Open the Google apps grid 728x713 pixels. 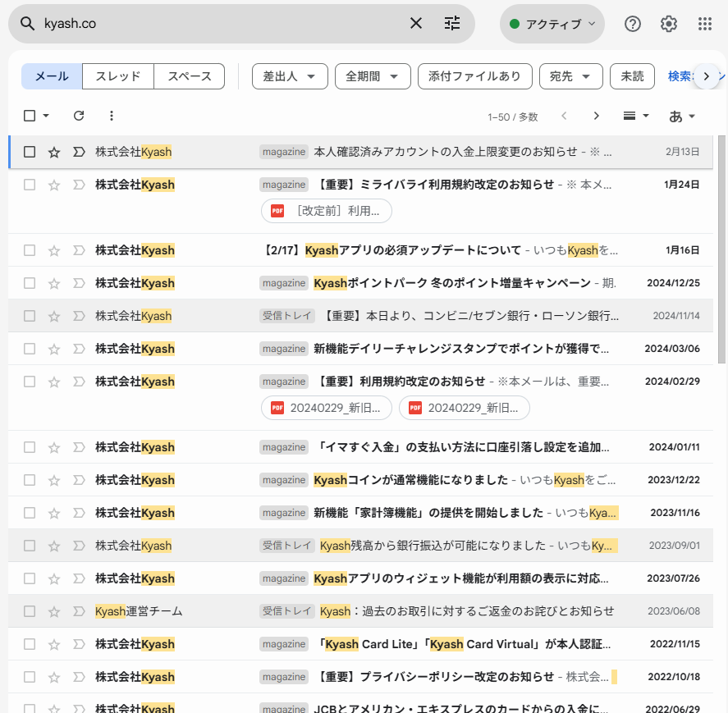point(705,24)
